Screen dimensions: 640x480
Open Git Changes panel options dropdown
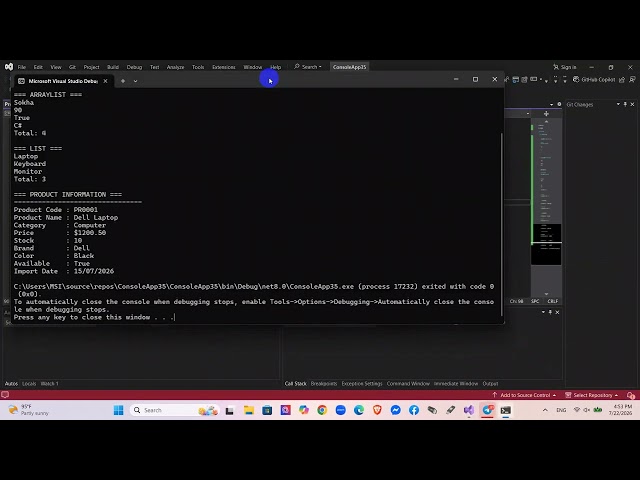pyautogui.click(x=618, y=104)
